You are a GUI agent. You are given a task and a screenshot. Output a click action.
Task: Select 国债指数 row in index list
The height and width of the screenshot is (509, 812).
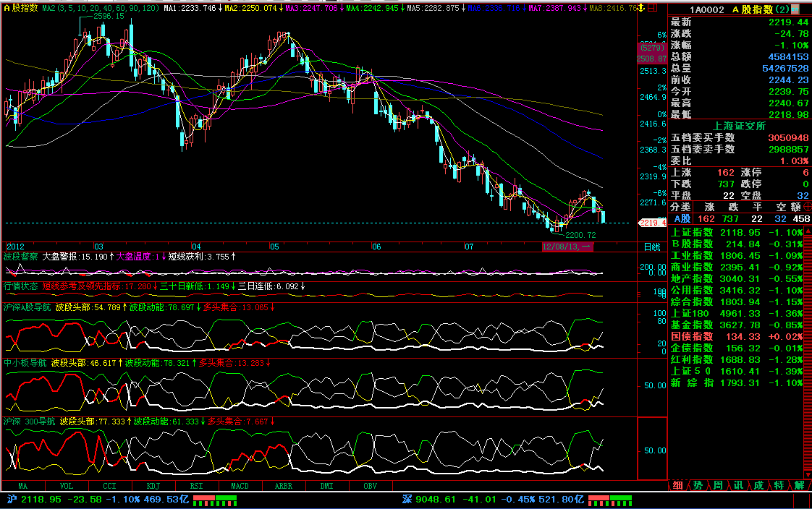tap(735, 336)
